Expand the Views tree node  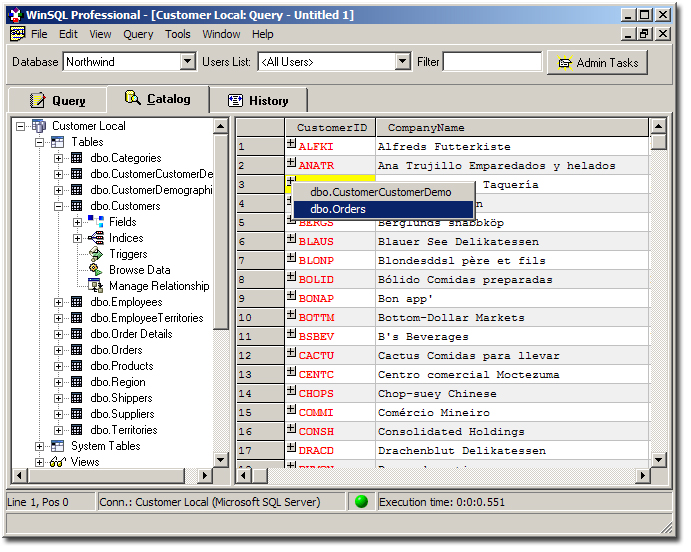click(x=40, y=462)
